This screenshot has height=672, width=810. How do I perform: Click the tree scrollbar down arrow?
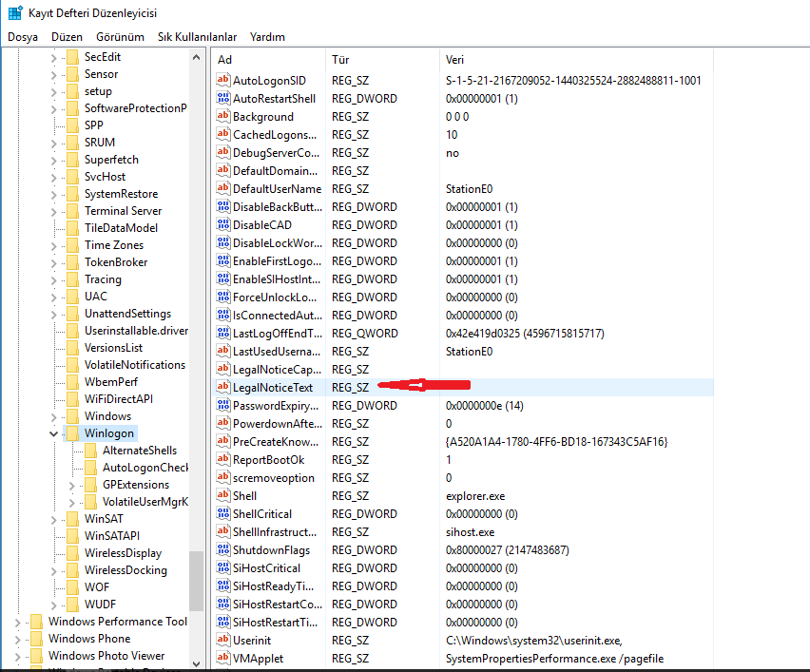(x=196, y=663)
